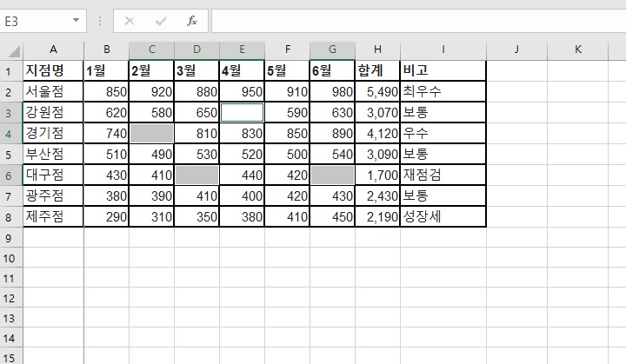626x364 pixels.
Task: Click the 6월 header cell
Action: [332, 70]
